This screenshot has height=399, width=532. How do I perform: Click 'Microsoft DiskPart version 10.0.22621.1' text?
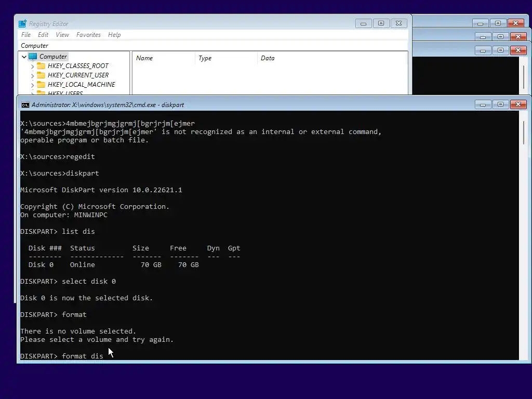(101, 190)
